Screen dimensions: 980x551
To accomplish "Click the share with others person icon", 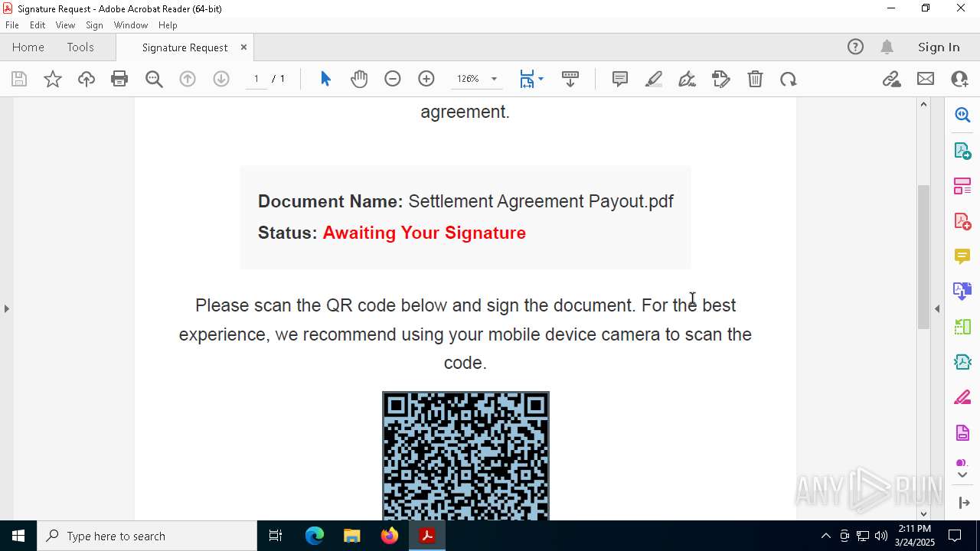I will (x=959, y=79).
